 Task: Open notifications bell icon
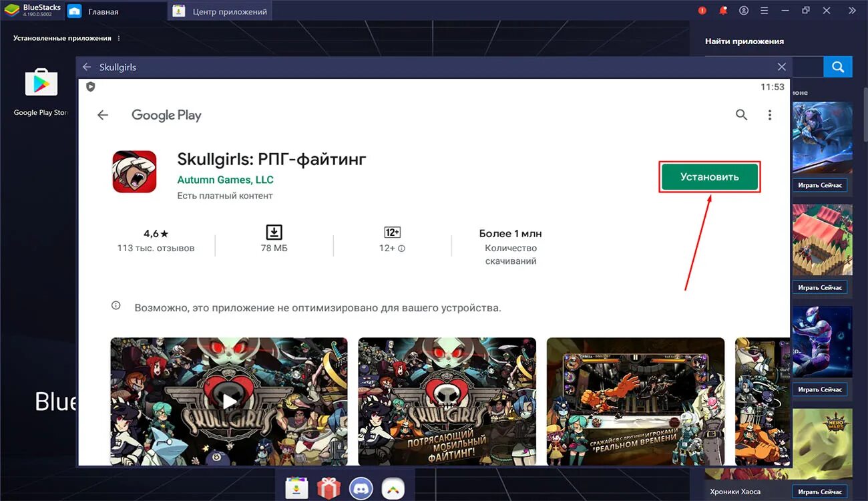(723, 11)
